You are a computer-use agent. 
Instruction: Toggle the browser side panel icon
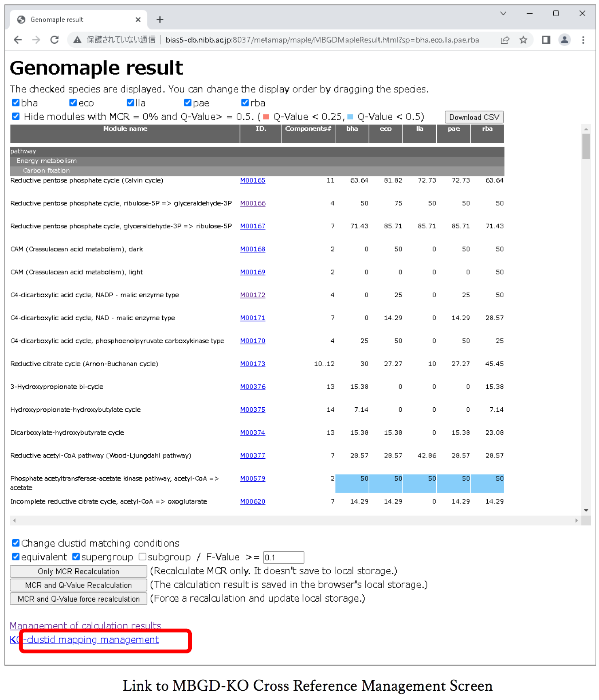pyautogui.click(x=546, y=40)
